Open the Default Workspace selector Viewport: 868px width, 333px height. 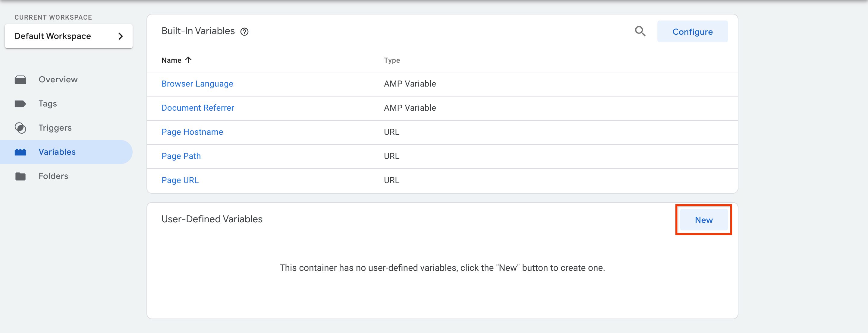(x=69, y=36)
